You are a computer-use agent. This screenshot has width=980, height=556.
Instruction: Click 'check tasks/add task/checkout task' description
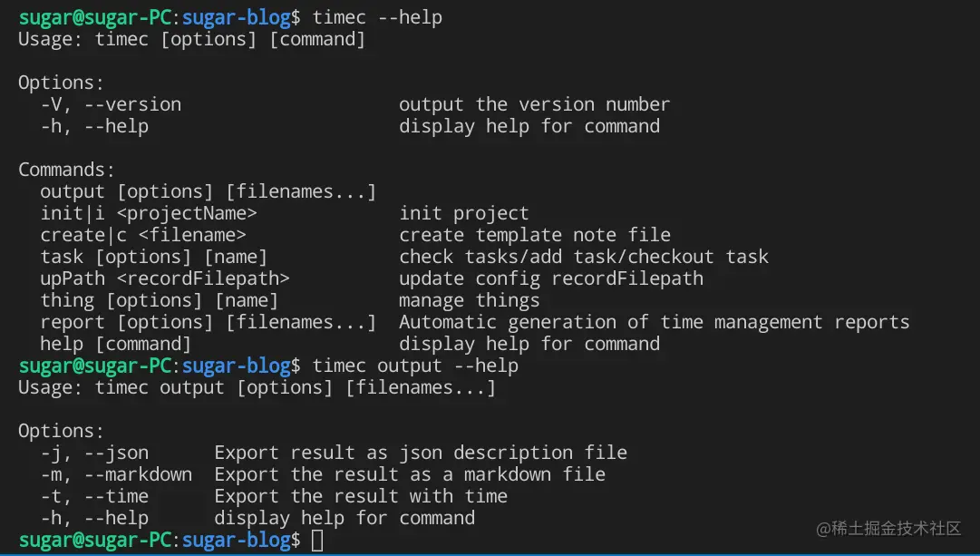tap(584, 257)
